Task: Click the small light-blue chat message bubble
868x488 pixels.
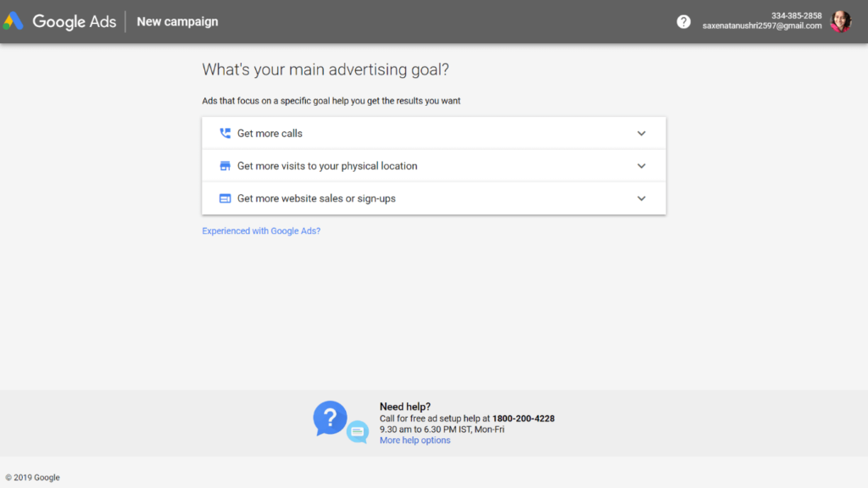Action: click(358, 432)
